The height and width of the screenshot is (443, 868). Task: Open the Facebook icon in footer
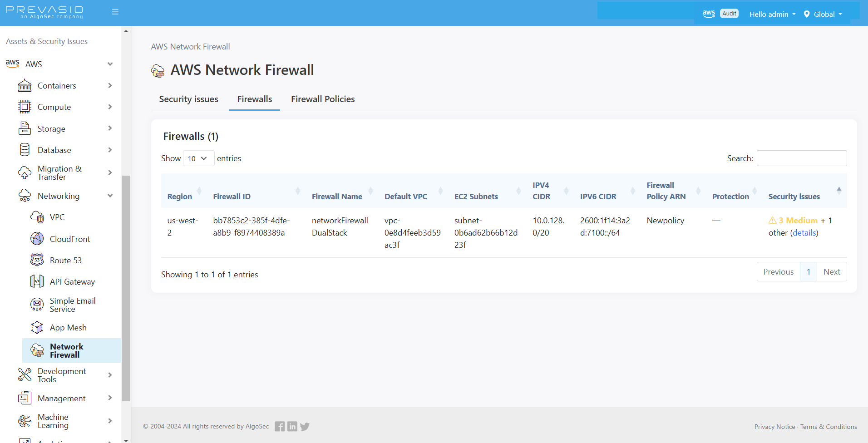[x=280, y=426]
